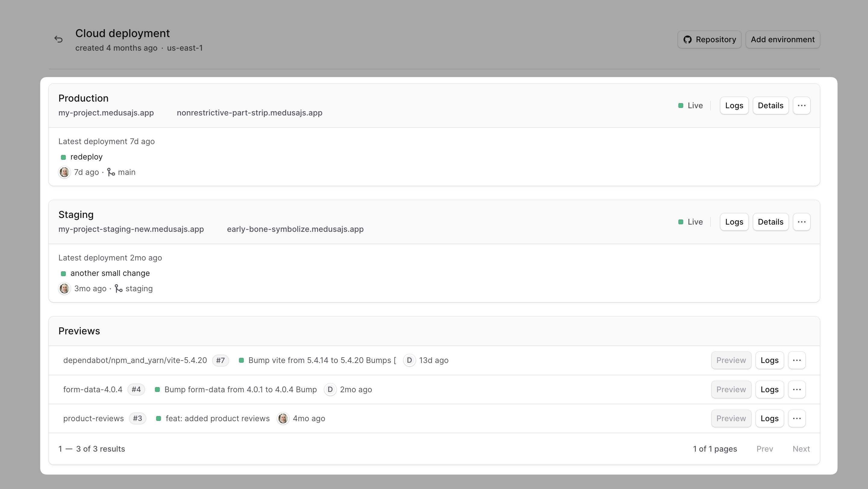Click the GitHub icon on Repository button

(x=689, y=39)
